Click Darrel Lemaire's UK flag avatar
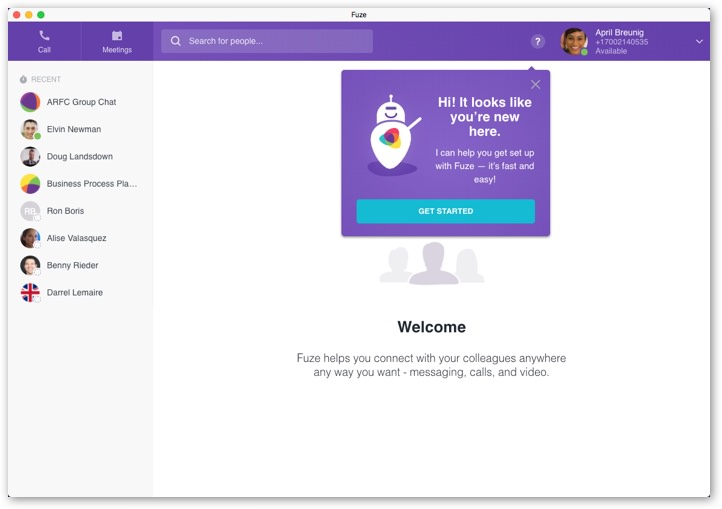 point(30,292)
